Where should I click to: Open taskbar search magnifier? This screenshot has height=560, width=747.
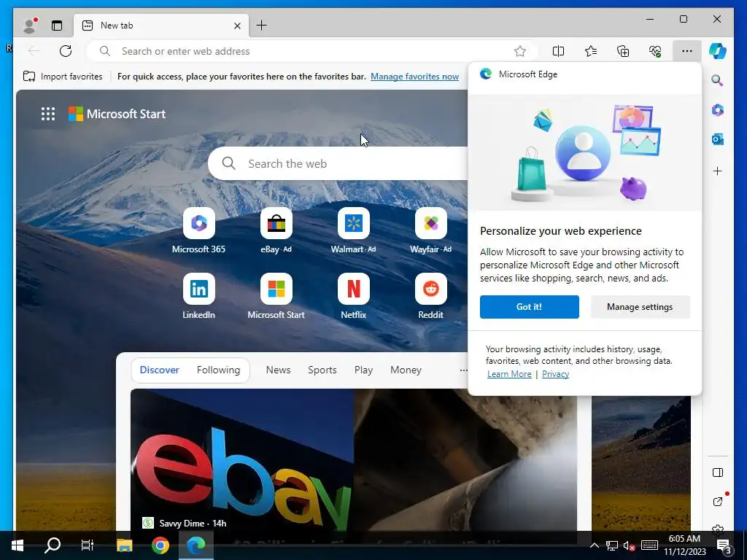click(x=53, y=545)
